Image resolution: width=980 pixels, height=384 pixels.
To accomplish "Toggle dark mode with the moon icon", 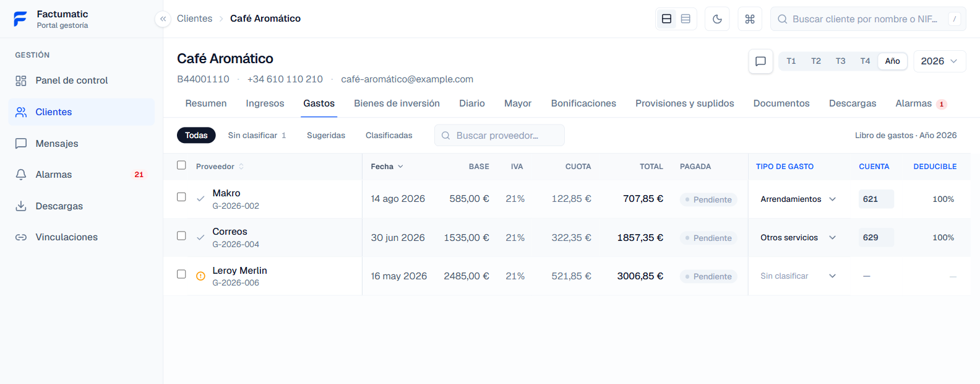I will click(717, 19).
